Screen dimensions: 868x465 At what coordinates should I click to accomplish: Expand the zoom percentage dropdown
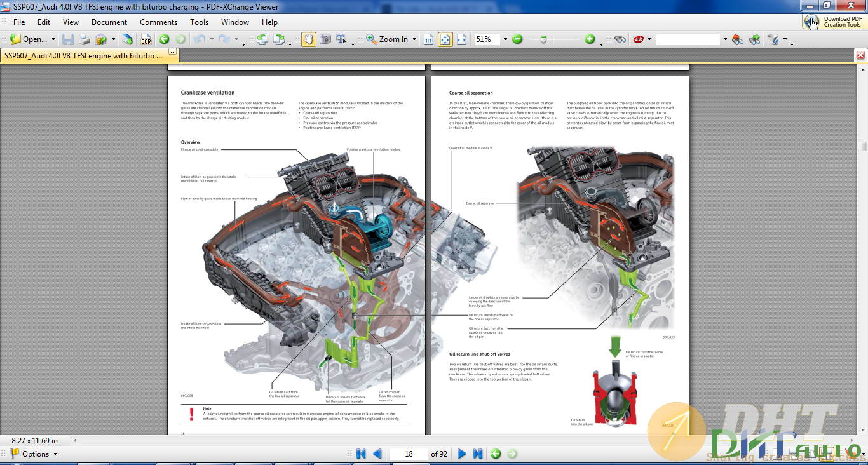tap(505, 39)
